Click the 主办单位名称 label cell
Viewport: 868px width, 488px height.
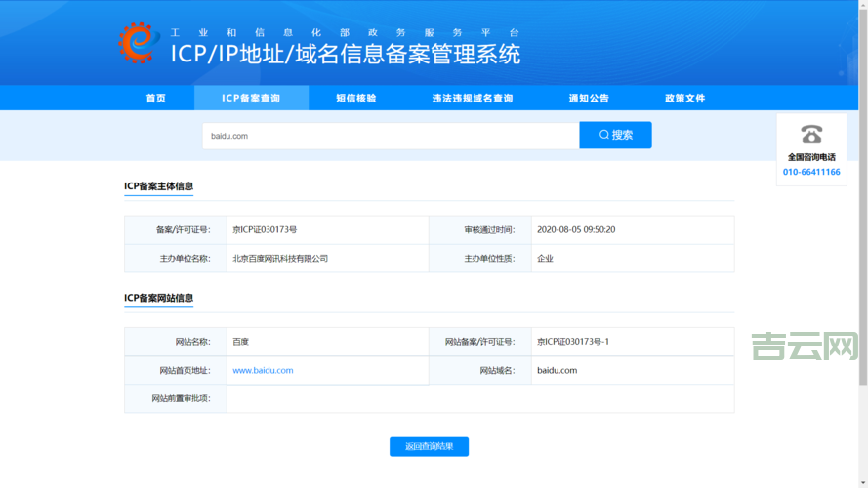(x=176, y=259)
